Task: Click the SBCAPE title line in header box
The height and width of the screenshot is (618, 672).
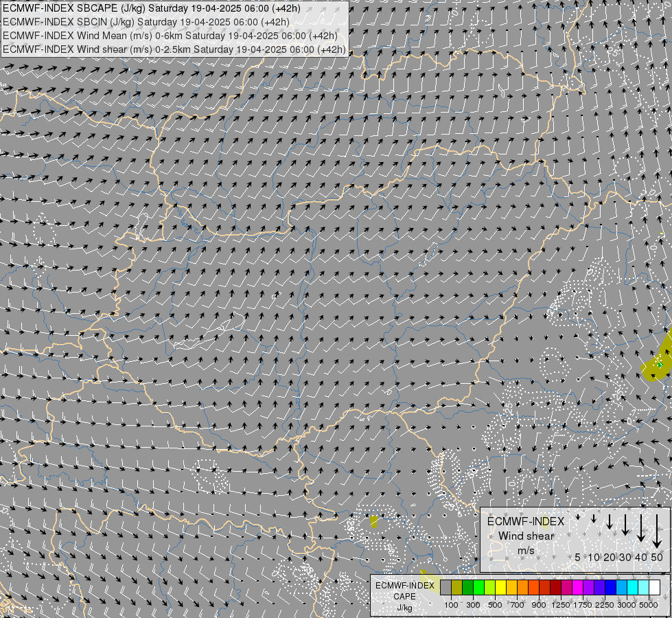Action: tap(151, 8)
